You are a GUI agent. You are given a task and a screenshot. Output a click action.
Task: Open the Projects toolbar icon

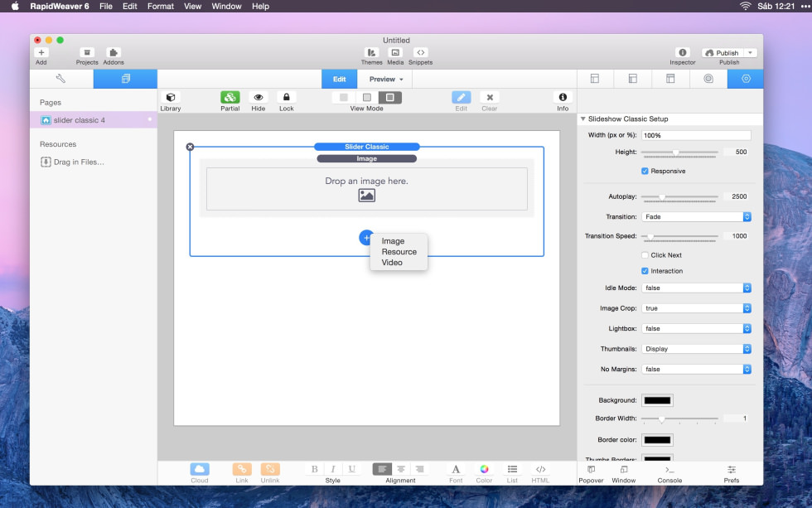coord(87,52)
